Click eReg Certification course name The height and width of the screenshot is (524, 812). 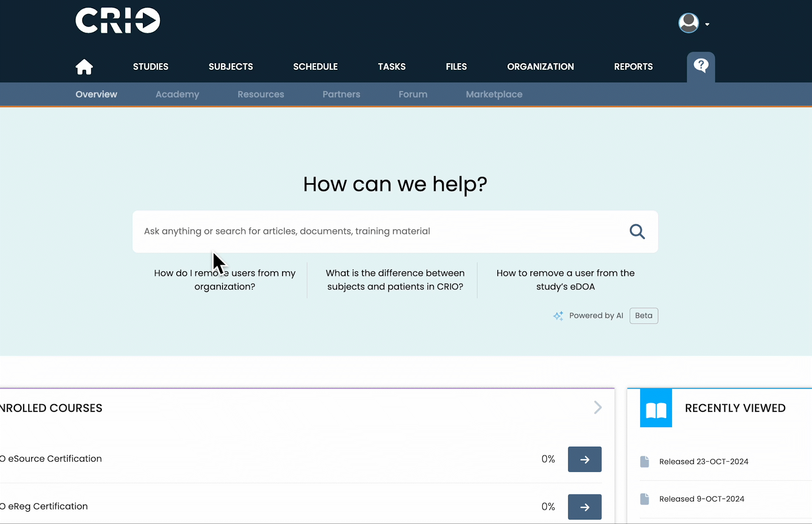pos(44,506)
